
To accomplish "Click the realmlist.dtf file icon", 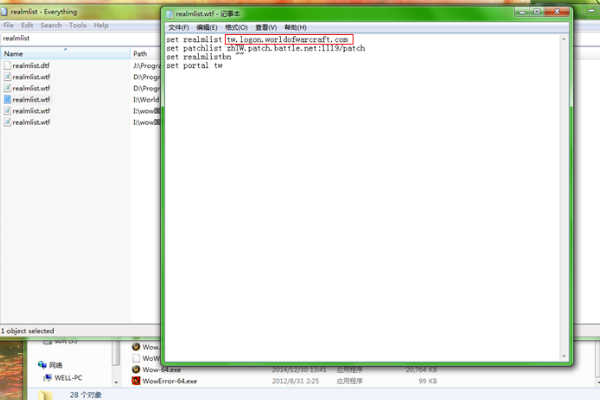I will [7, 64].
